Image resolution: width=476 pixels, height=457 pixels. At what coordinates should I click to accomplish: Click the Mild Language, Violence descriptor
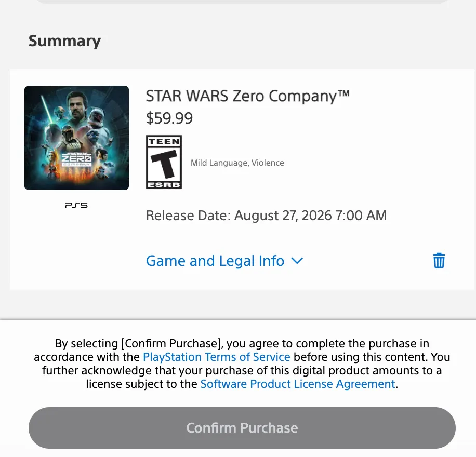coord(237,163)
